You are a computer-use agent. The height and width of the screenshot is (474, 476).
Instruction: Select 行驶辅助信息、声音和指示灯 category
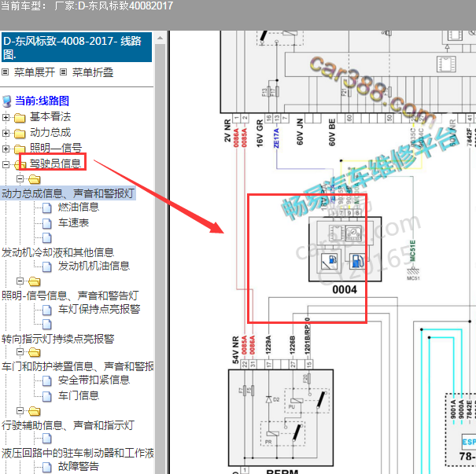click(x=68, y=425)
